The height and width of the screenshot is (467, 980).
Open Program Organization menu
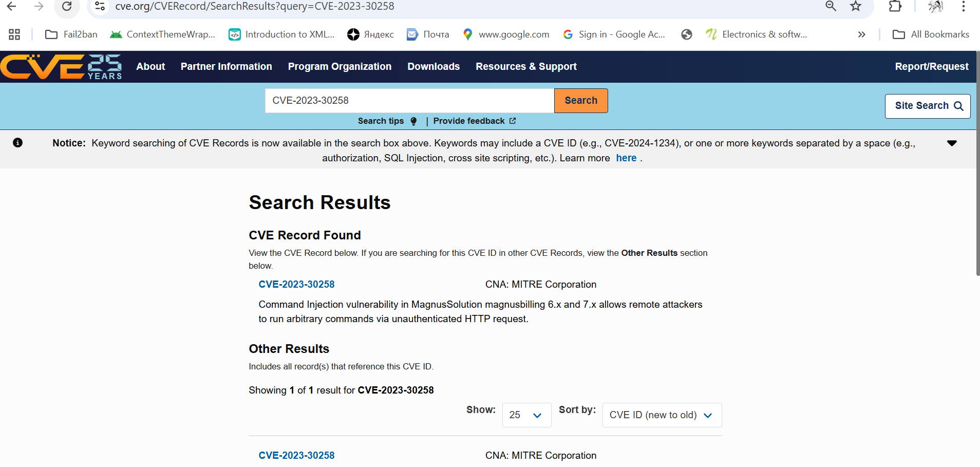tap(340, 66)
